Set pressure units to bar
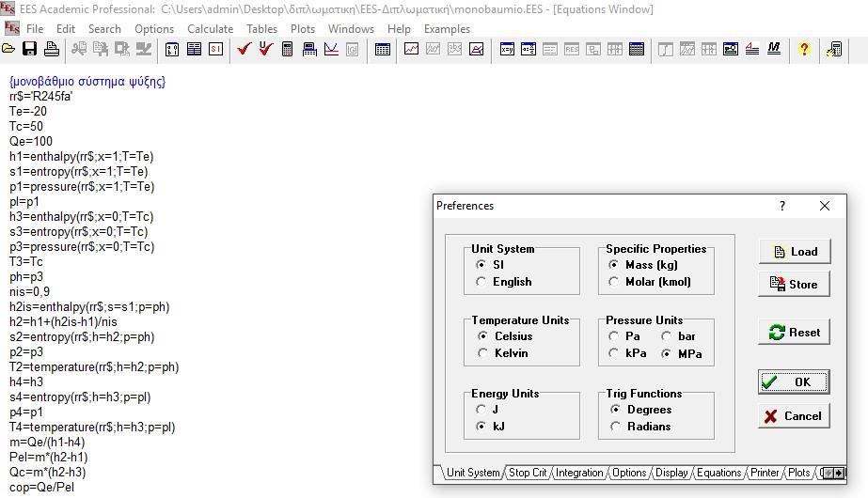868x498 pixels. click(678, 335)
